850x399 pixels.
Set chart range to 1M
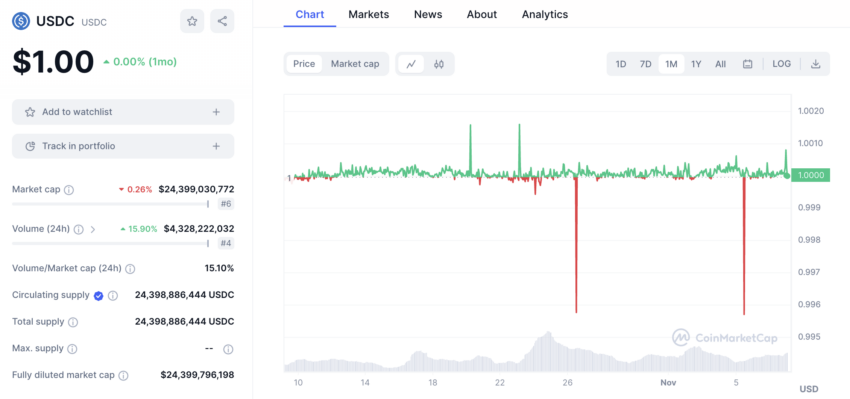pyautogui.click(x=671, y=64)
